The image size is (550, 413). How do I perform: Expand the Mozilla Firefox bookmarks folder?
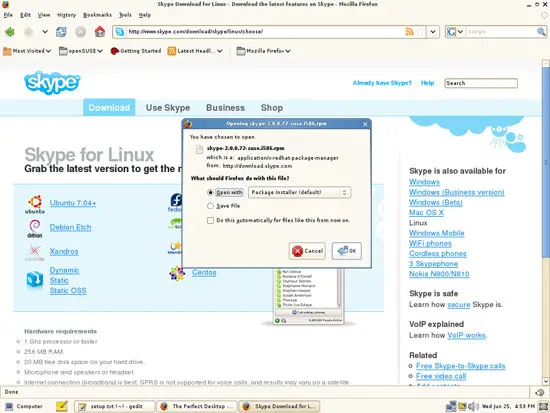tap(263, 51)
